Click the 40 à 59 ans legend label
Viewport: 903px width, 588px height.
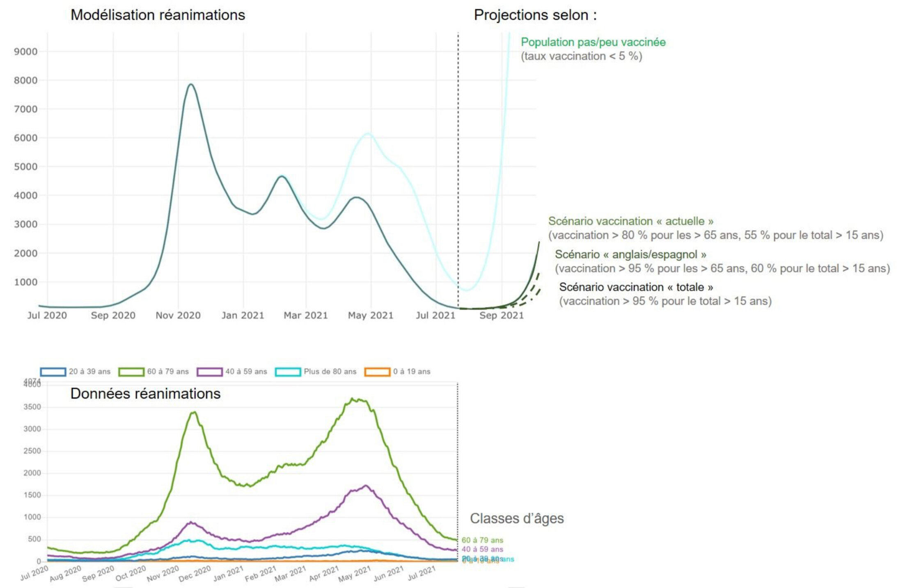click(x=246, y=371)
